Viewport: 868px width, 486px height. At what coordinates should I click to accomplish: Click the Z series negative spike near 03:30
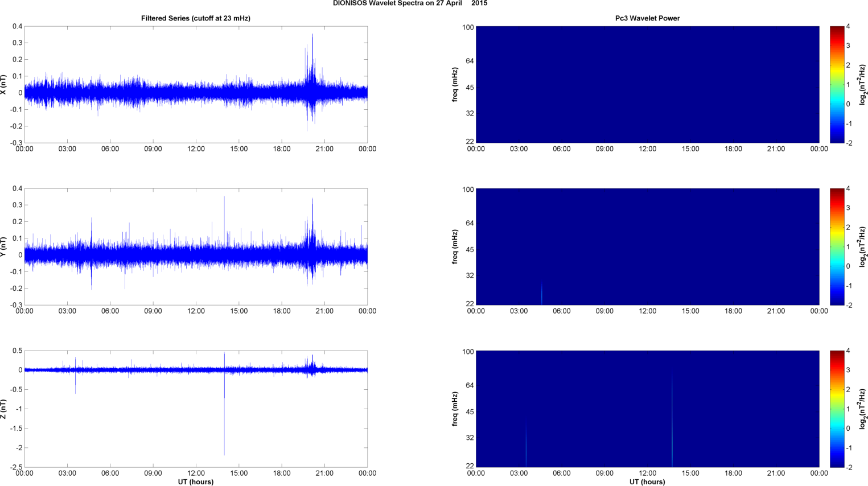(x=75, y=381)
